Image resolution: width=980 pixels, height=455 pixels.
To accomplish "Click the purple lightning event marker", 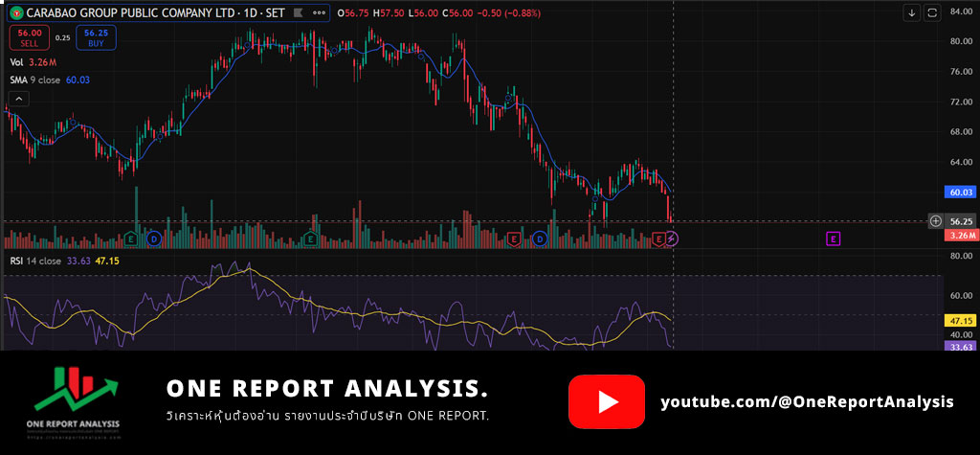I will coord(672,238).
